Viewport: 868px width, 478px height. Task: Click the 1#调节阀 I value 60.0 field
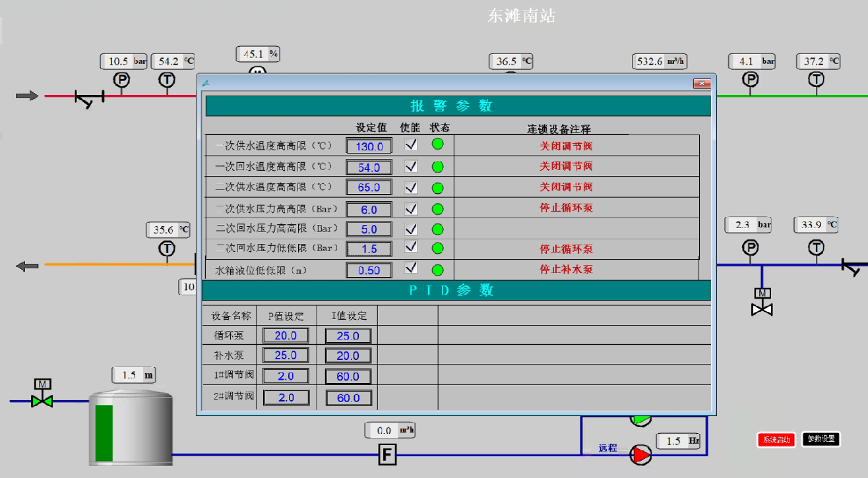348,376
